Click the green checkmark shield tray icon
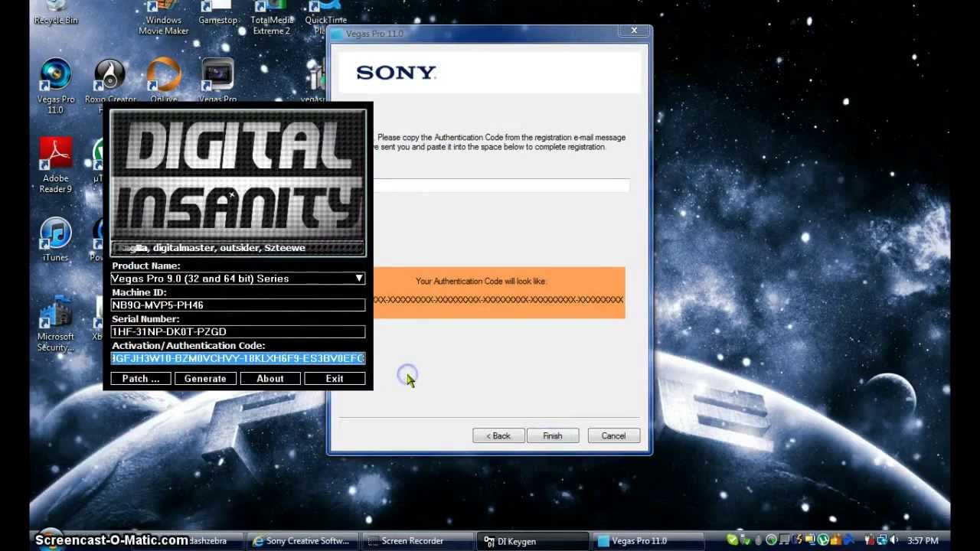Screen dimensions: 980x551 point(733,540)
